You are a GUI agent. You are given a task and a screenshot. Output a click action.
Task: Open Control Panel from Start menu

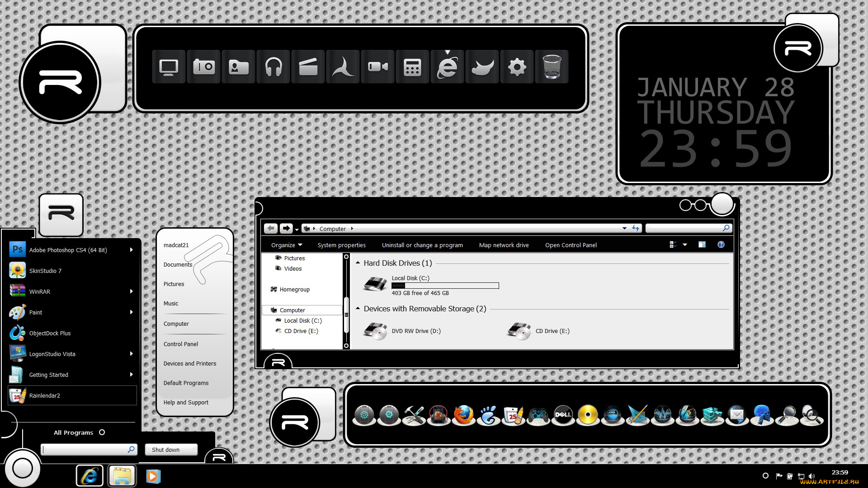click(x=181, y=344)
